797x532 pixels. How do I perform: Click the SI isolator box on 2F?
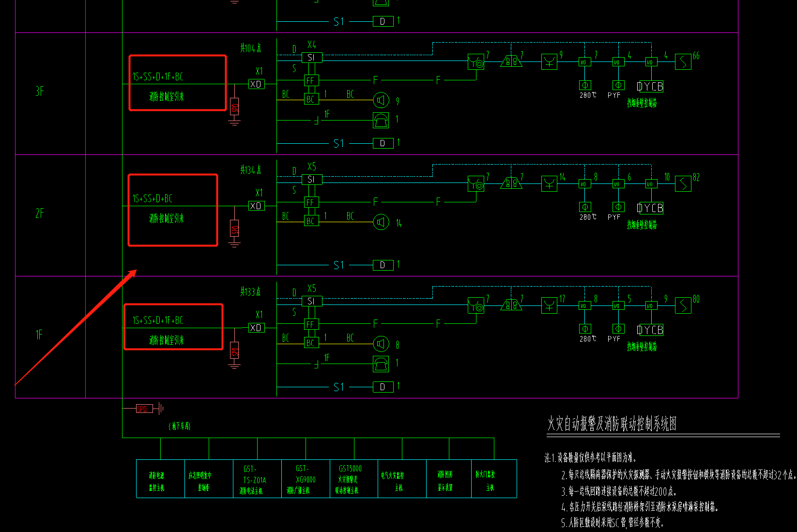[x=312, y=179]
